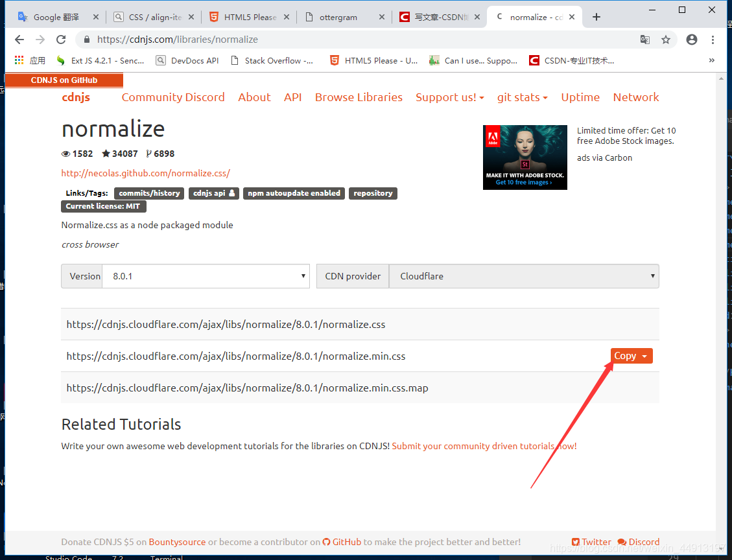
Task: Click the repository tag
Action: pyautogui.click(x=373, y=193)
